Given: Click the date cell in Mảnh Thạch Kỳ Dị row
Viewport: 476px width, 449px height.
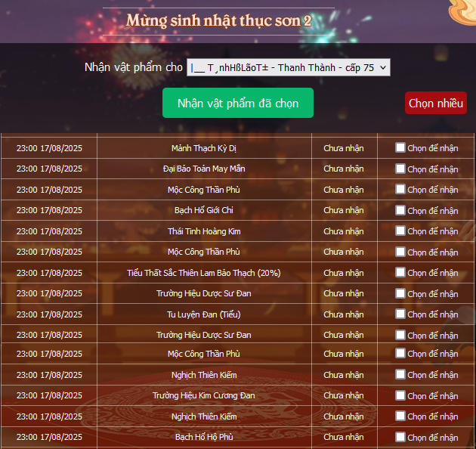Looking at the screenshot, I should coord(49,148).
